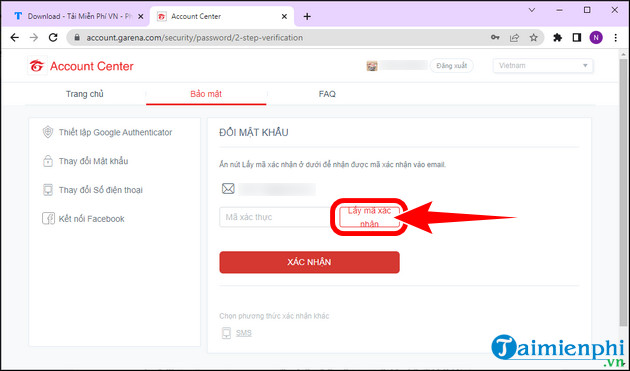Open a new browser tab
Screen dimensions: 630x371
(x=307, y=16)
